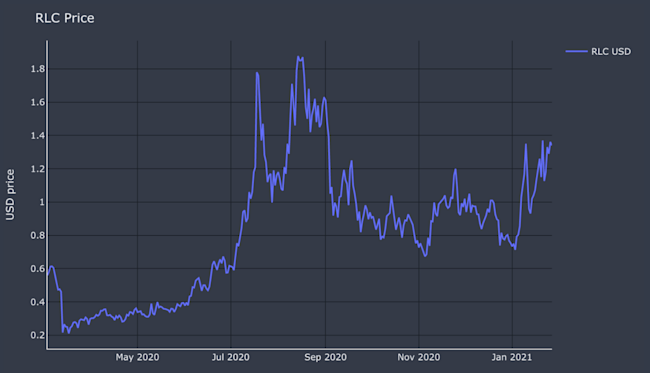
Task: Click the 1.2 y-axis tick label
Action: click(37, 169)
